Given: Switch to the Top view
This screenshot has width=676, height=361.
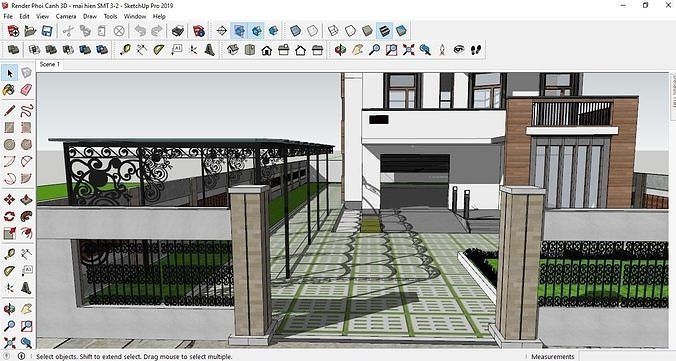Looking at the screenshot, I should [x=250, y=50].
